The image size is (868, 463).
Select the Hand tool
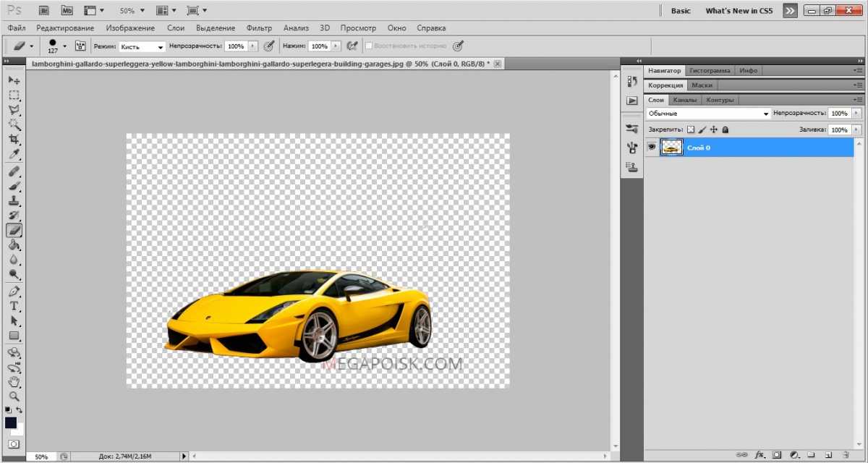pyautogui.click(x=14, y=382)
